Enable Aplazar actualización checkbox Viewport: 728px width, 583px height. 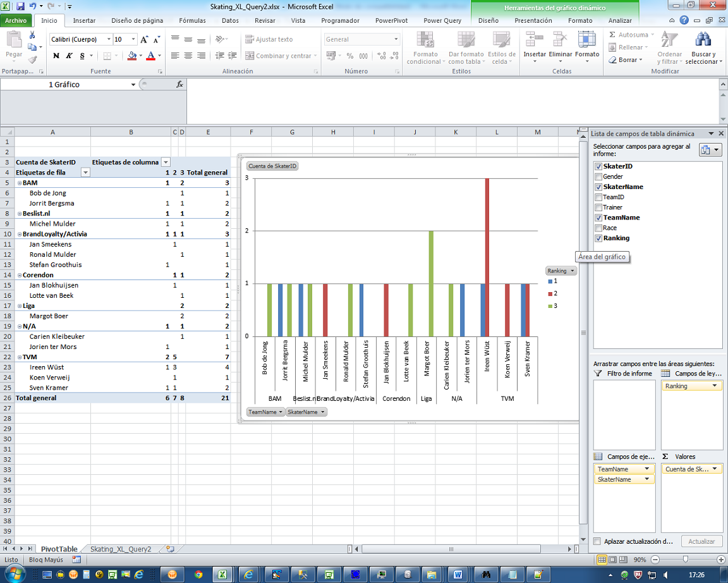[x=597, y=541]
